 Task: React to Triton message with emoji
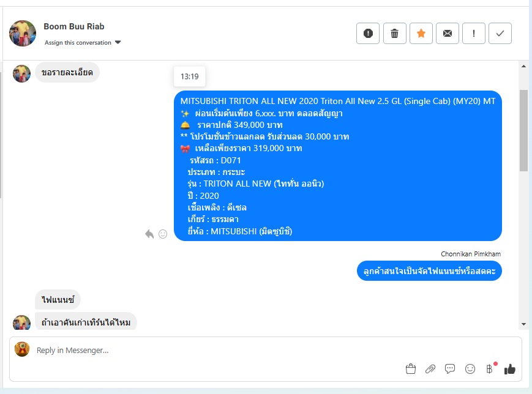pos(163,234)
